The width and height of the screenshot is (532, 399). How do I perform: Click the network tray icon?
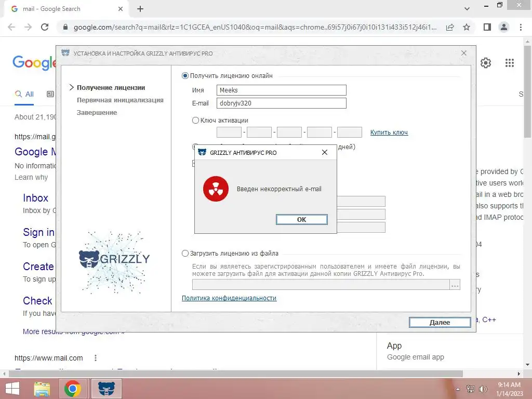(x=471, y=389)
